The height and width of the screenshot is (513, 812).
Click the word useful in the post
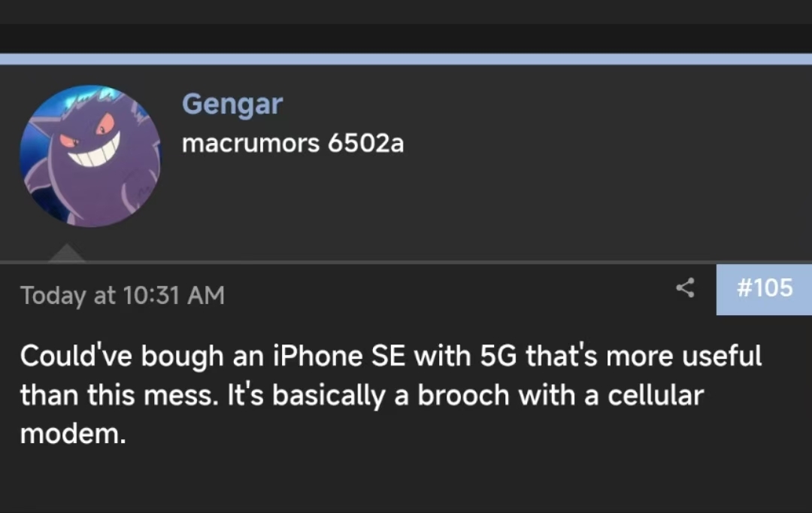tap(721, 355)
